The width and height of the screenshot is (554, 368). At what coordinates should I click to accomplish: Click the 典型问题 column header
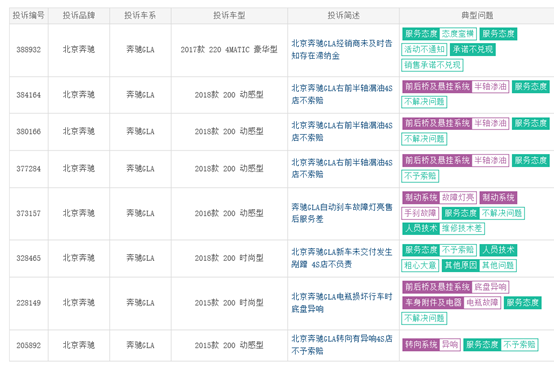[x=477, y=16]
